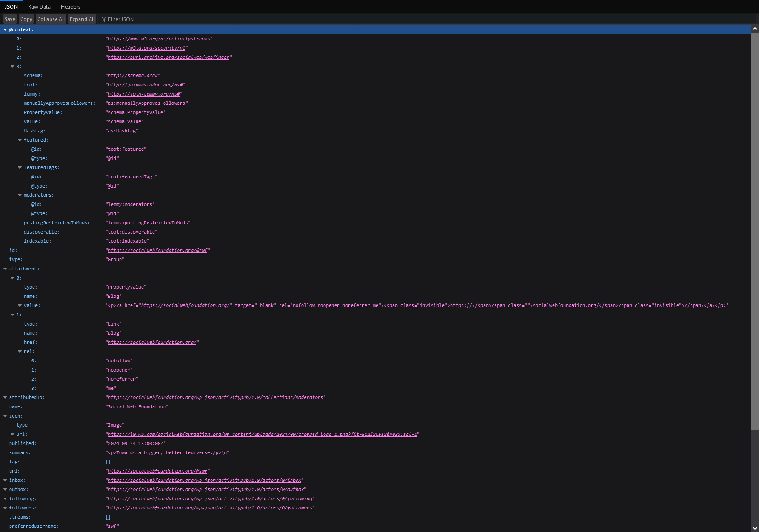Collapse the featuredTags node

[x=20, y=167]
